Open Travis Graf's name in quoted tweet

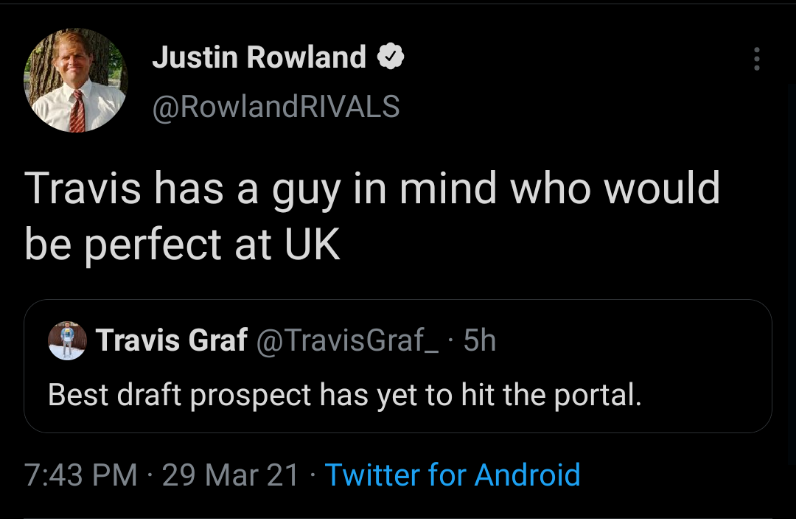pos(172,341)
